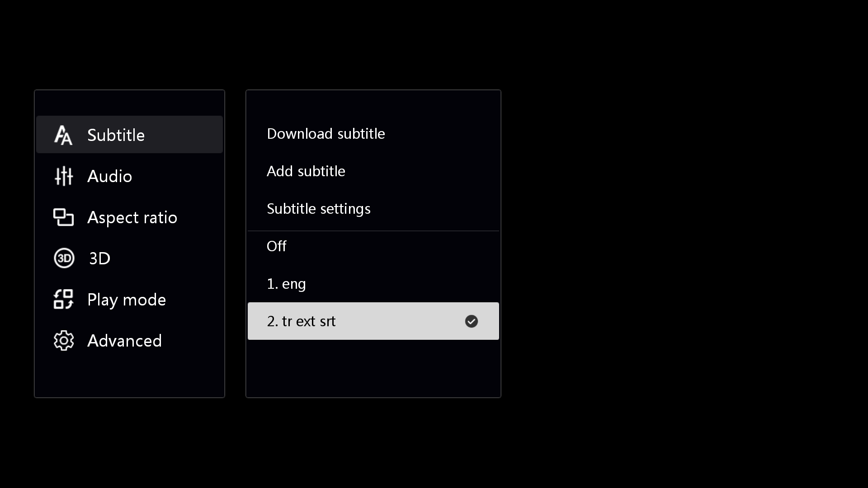Click empty area below the subtitle list
Image resolution: width=868 pixels, height=488 pixels.
373,368
